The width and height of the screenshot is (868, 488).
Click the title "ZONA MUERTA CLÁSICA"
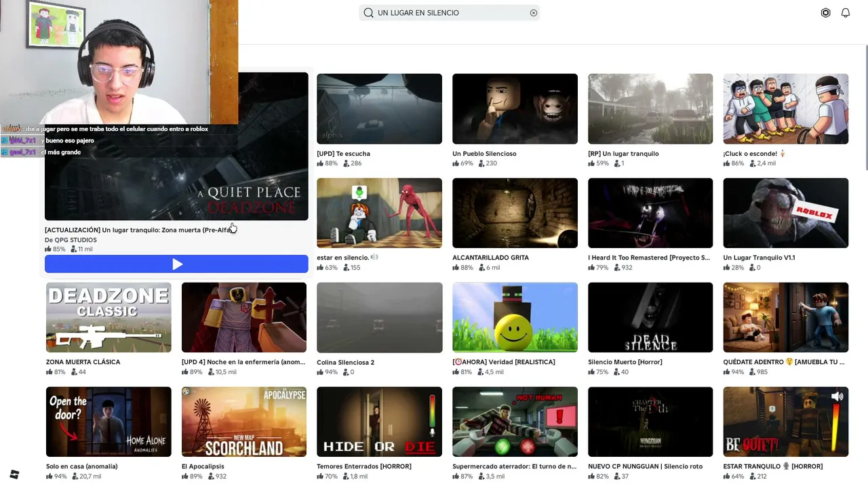83,362
